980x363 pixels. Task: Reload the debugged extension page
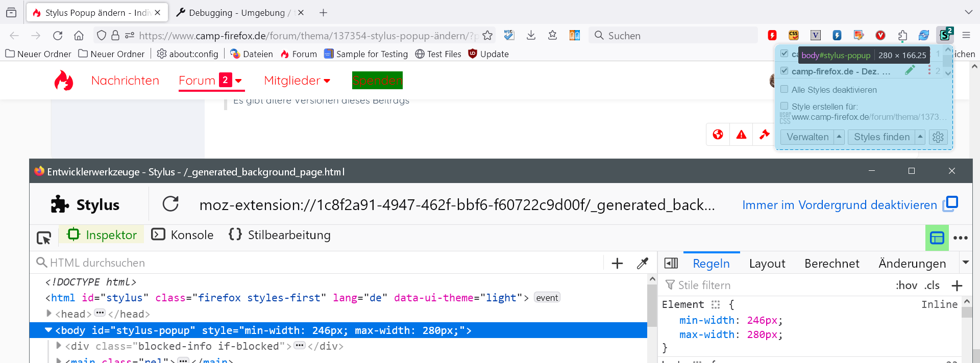click(170, 204)
